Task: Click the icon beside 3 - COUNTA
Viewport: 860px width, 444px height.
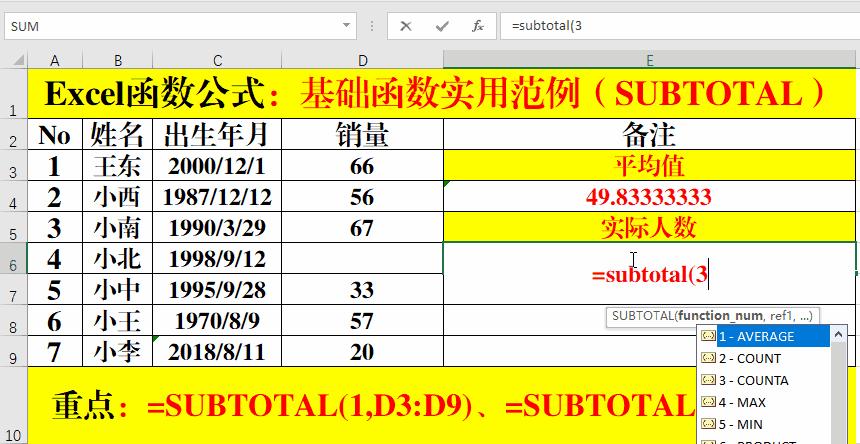Action: coord(709,380)
